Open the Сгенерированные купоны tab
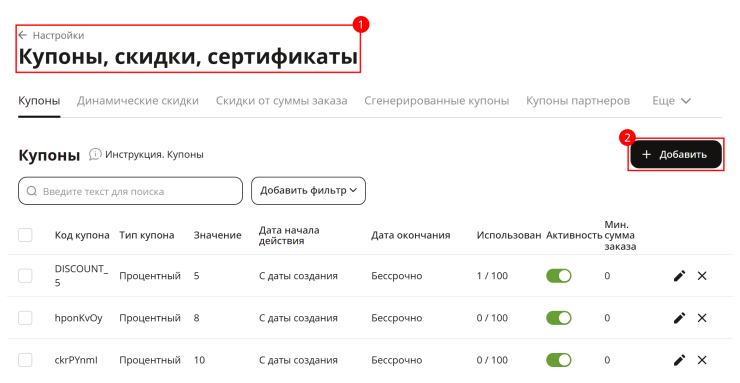 437,101
